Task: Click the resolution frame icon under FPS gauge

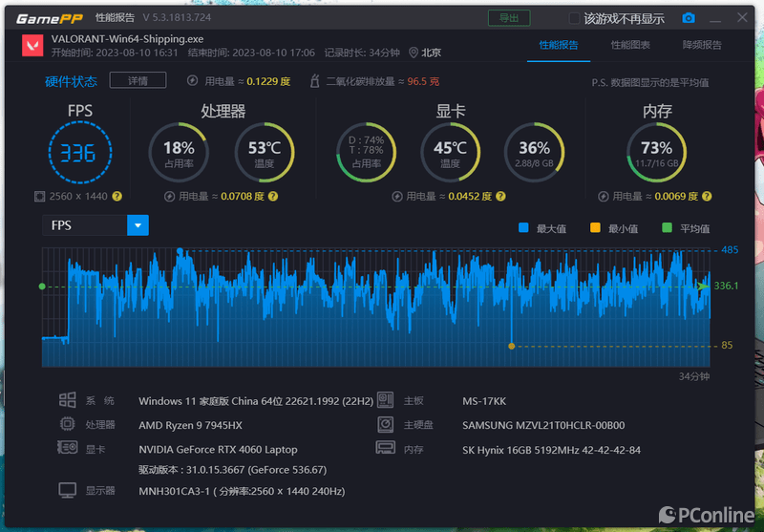Action: click(x=39, y=197)
